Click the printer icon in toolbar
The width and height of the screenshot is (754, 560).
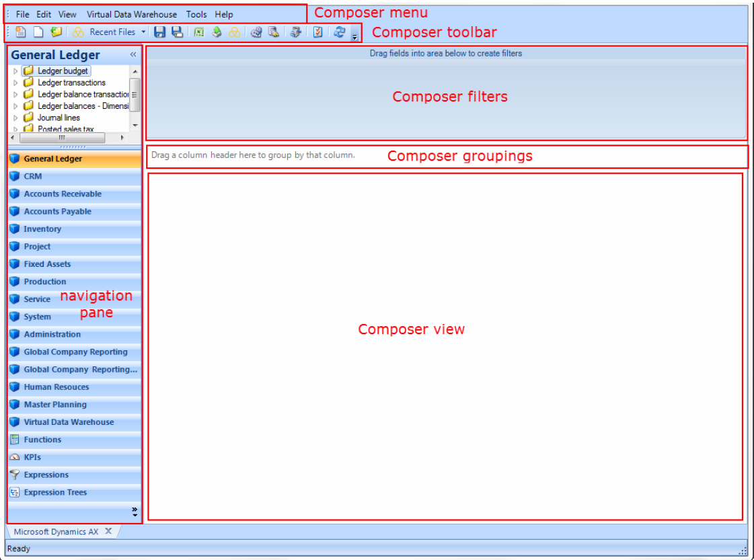click(295, 32)
